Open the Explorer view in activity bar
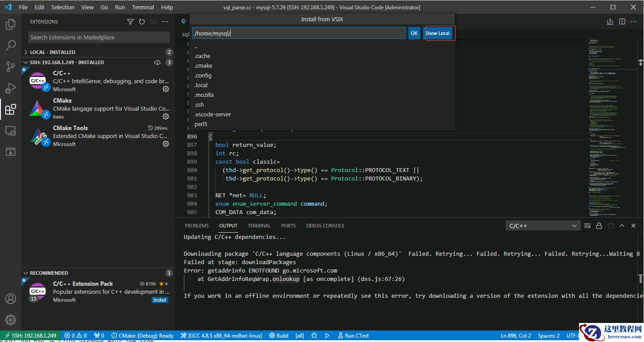The image size is (644, 342). point(10,24)
